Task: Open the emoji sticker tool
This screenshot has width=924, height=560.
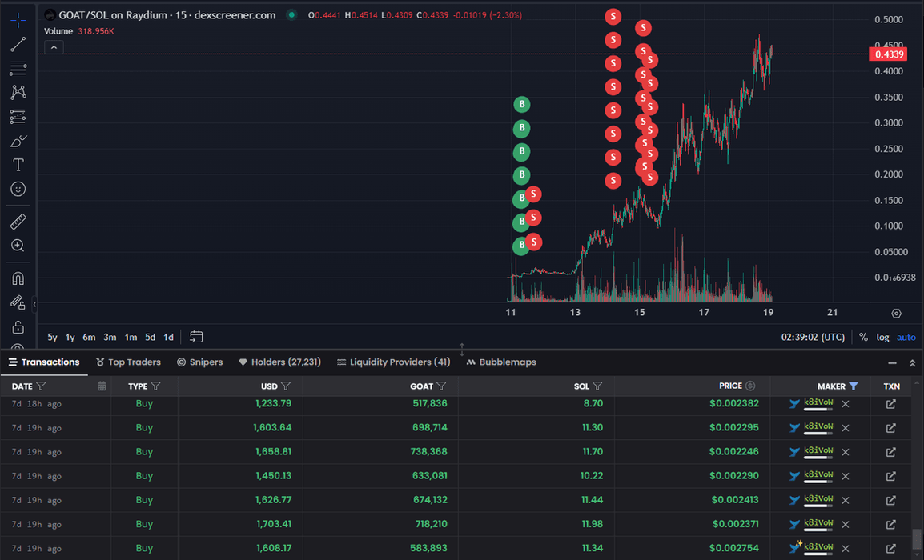Action: pos(18,189)
